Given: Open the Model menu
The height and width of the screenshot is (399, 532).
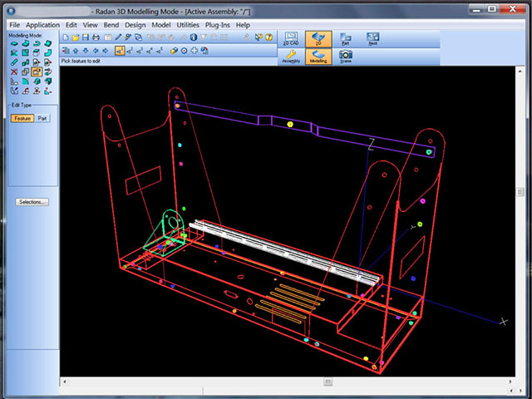Looking at the screenshot, I should 160,25.
